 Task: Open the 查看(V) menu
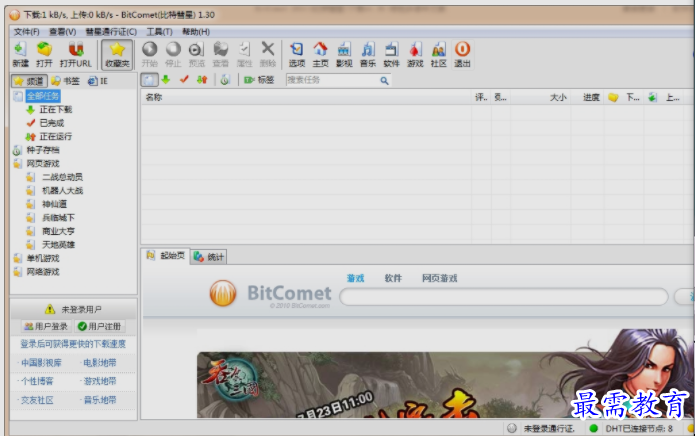[x=62, y=32]
